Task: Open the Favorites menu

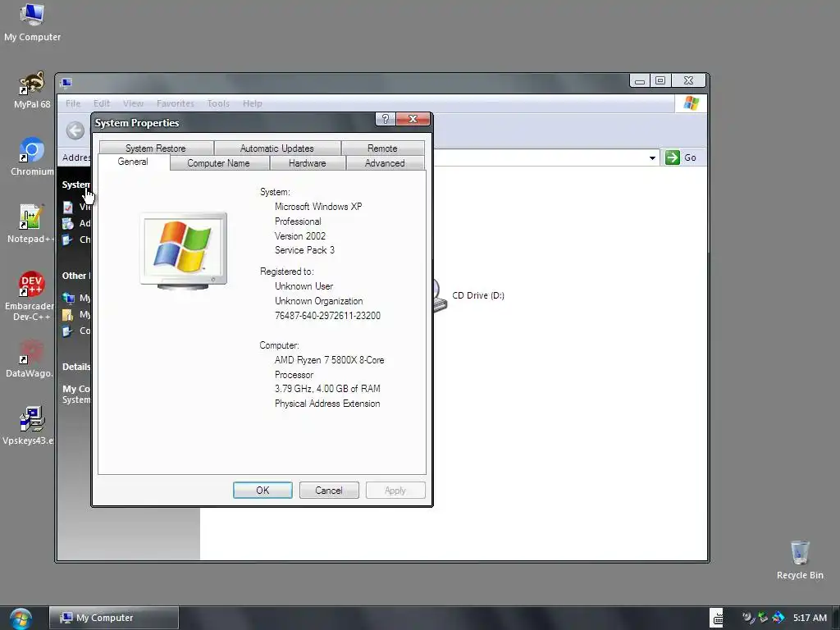Action: coord(176,103)
